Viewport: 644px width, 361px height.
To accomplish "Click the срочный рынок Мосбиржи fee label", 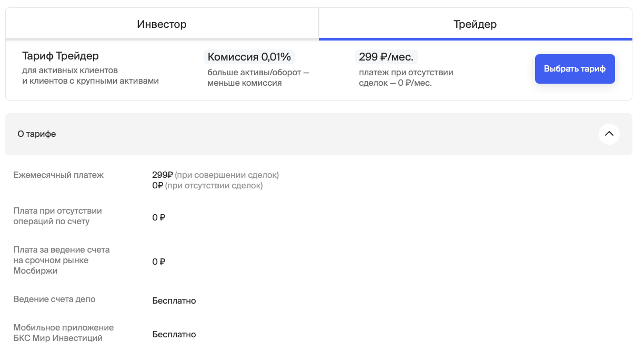I will point(61,260).
